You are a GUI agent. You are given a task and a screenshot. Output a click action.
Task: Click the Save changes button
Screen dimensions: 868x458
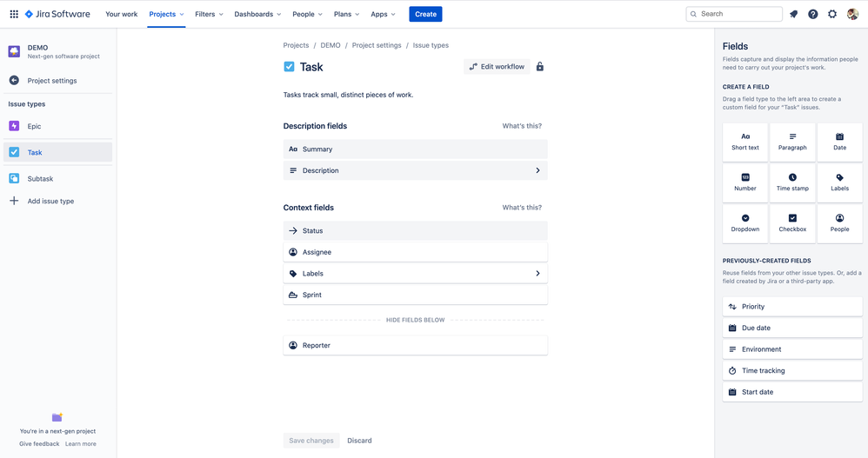coord(311,441)
